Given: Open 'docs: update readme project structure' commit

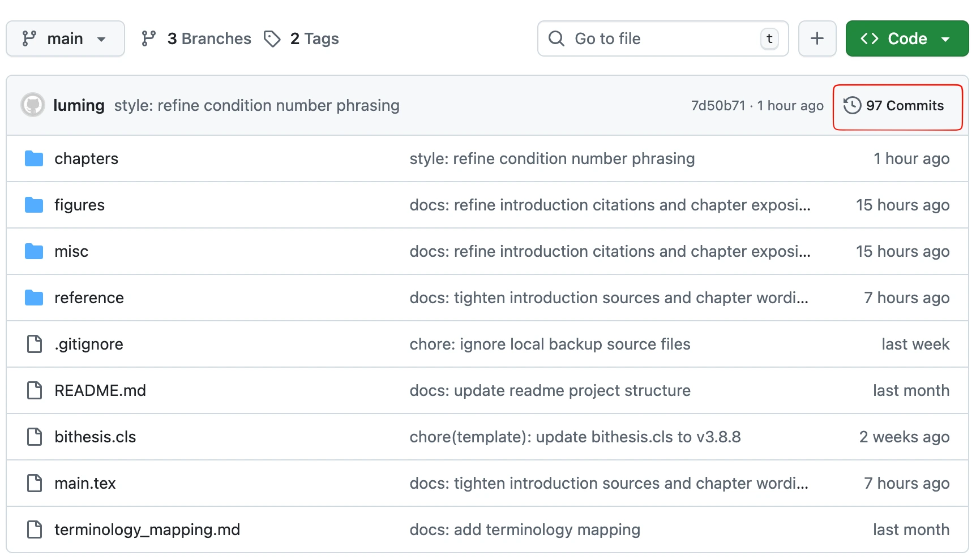Looking at the screenshot, I should [550, 390].
